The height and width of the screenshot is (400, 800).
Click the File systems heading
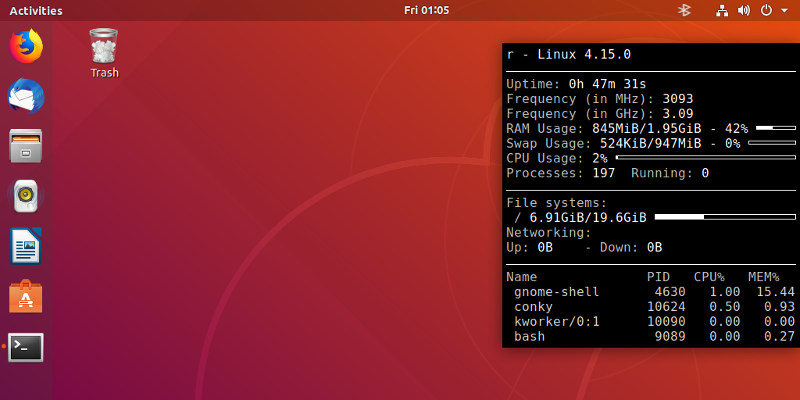(557, 203)
